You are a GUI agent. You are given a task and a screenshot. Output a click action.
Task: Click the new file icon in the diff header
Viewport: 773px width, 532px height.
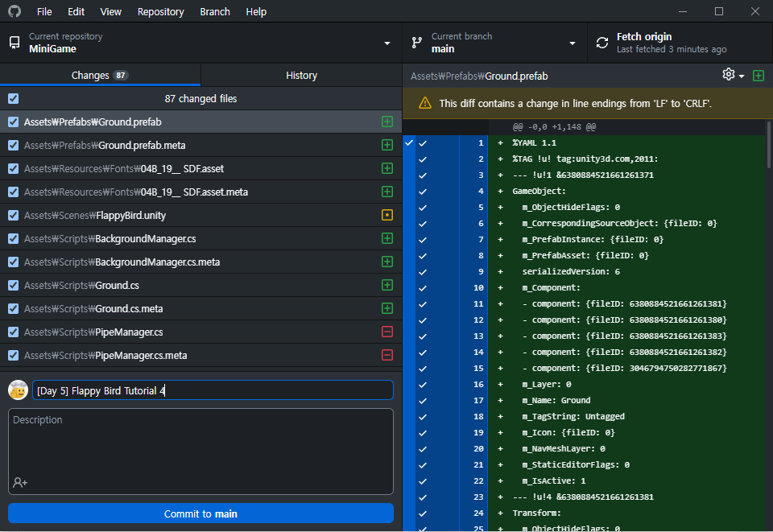tap(759, 76)
